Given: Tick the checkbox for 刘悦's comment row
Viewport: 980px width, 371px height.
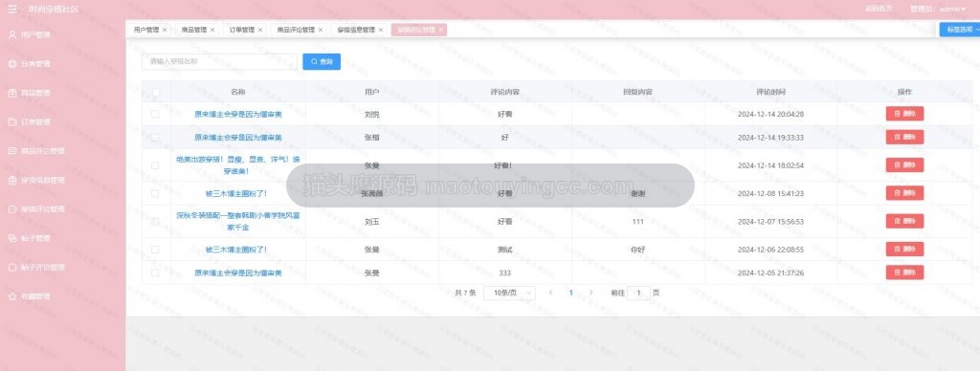Looking at the screenshot, I should pyautogui.click(x=155, y=114).
